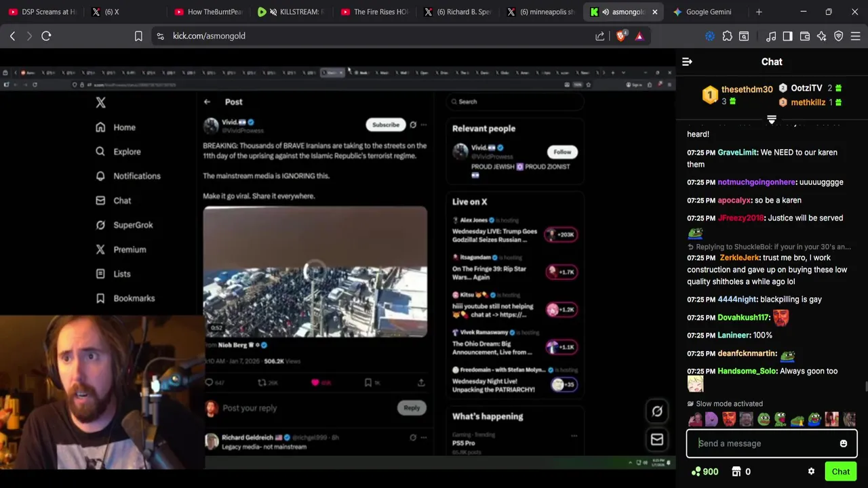Switch to the Richard B. Spencer tab
Screen dimensions: 868x488
click(458, 12)
